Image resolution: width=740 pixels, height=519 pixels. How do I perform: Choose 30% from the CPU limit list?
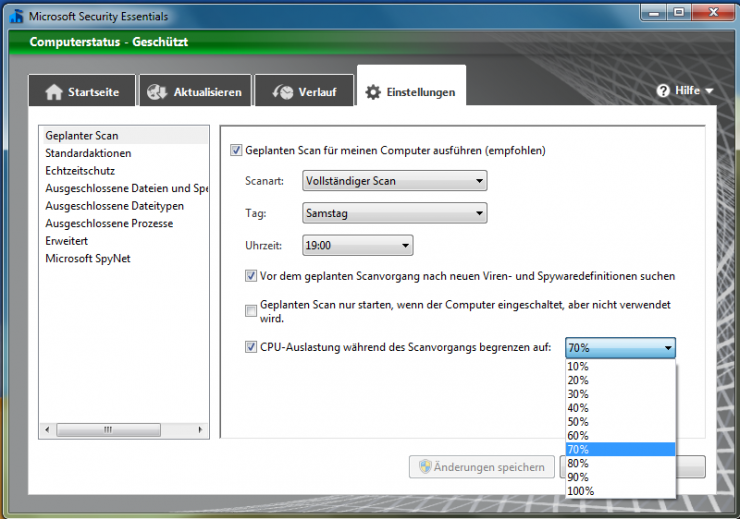pos(620,394)
